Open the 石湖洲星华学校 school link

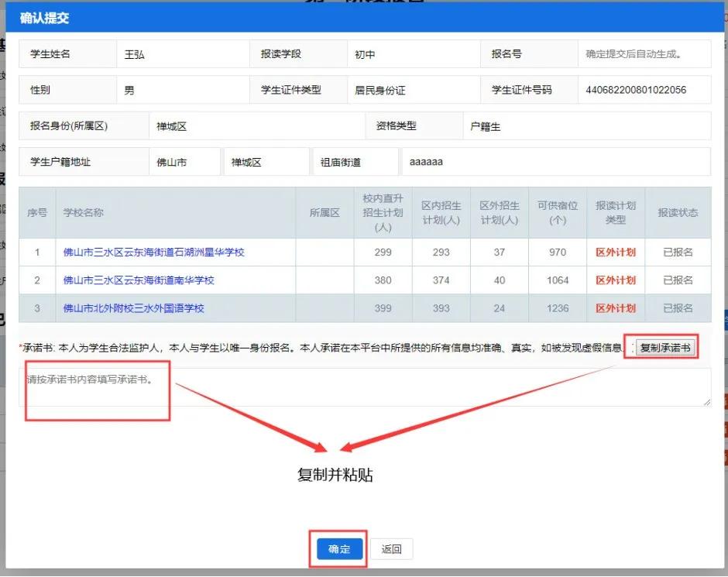(154, 252)
